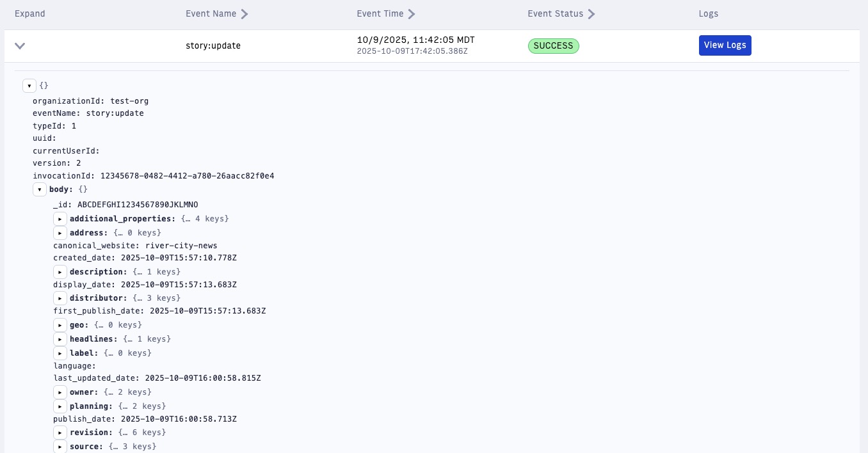
Task: Click sort arrow next to Event Status
Action: [x=591, y=14]
